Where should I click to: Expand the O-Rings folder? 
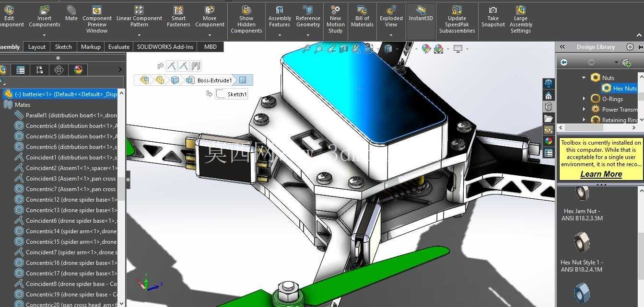click(584, 99)
